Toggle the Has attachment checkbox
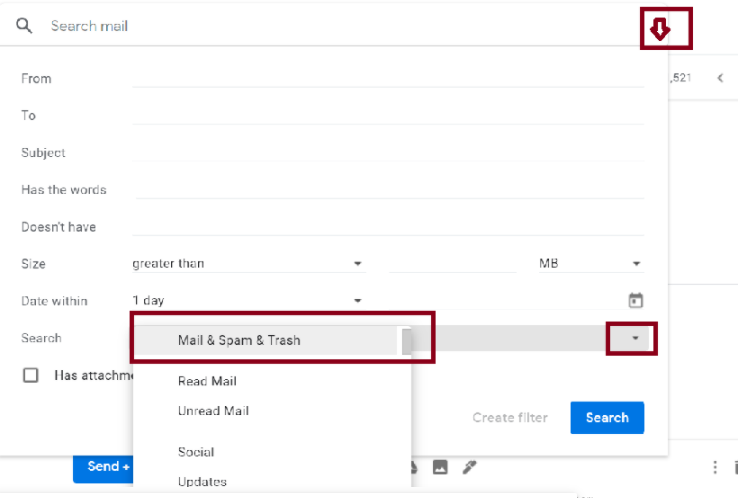 tap(31, 375)
